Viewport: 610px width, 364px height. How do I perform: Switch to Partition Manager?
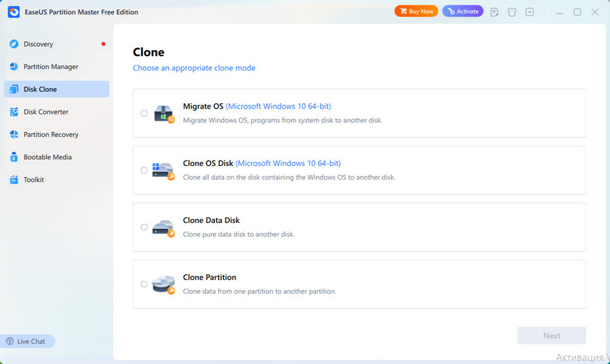click(57, 66)
